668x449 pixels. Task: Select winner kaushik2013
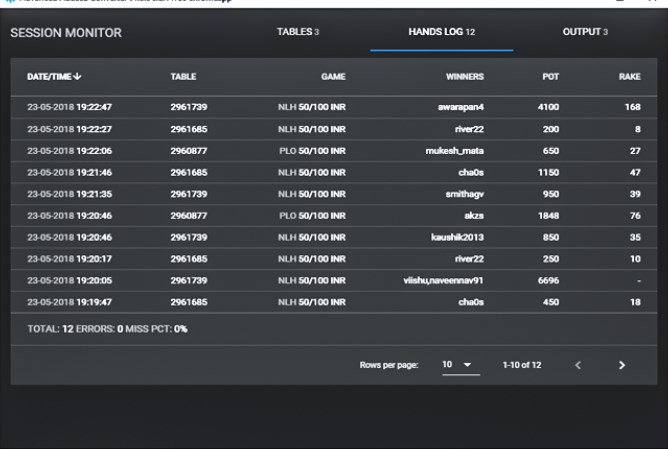click(458, 237)
